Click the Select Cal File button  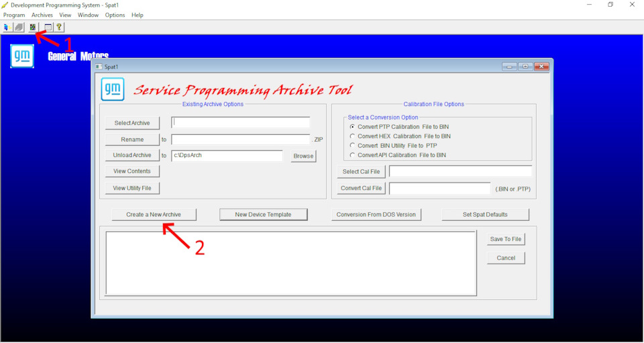click(362, 172)
